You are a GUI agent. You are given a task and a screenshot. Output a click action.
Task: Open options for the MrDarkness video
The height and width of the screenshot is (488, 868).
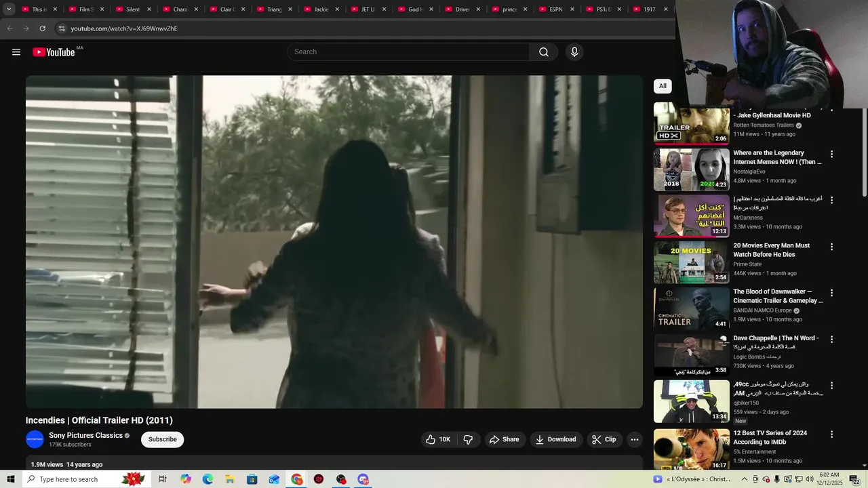pyautogui.click(x=831, y=200)
